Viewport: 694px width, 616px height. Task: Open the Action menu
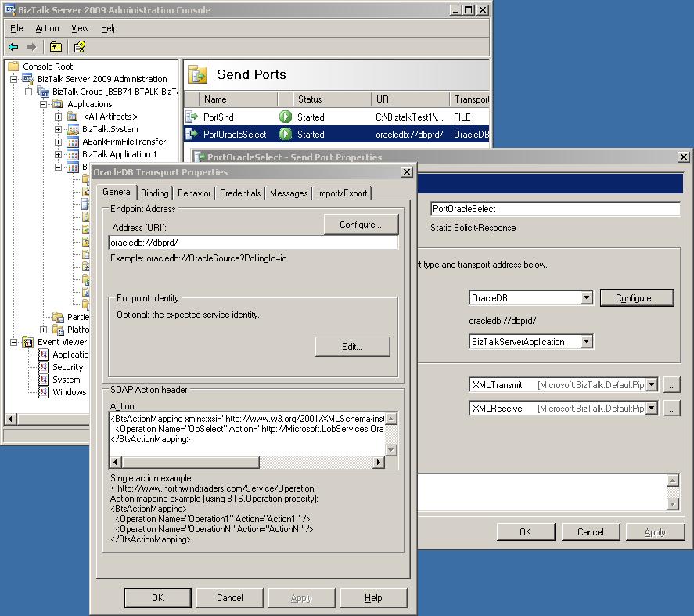click(47, 28)
